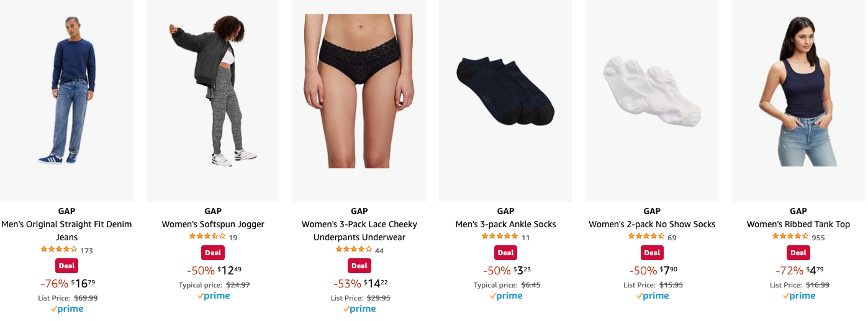Click the Prime logo under the No Show Socks
The height and width of the screenshot is (321, 868).
coord(652,296)
